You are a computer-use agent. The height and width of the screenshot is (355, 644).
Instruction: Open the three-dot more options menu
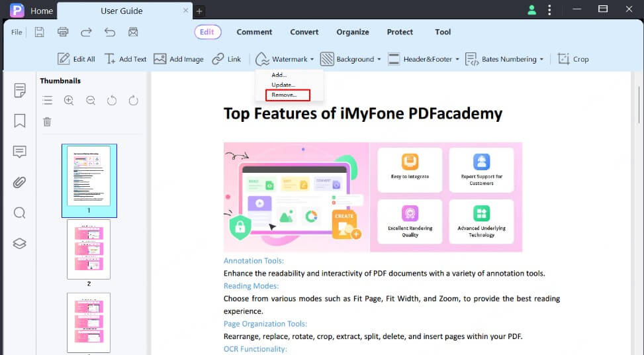coord(549,10)
